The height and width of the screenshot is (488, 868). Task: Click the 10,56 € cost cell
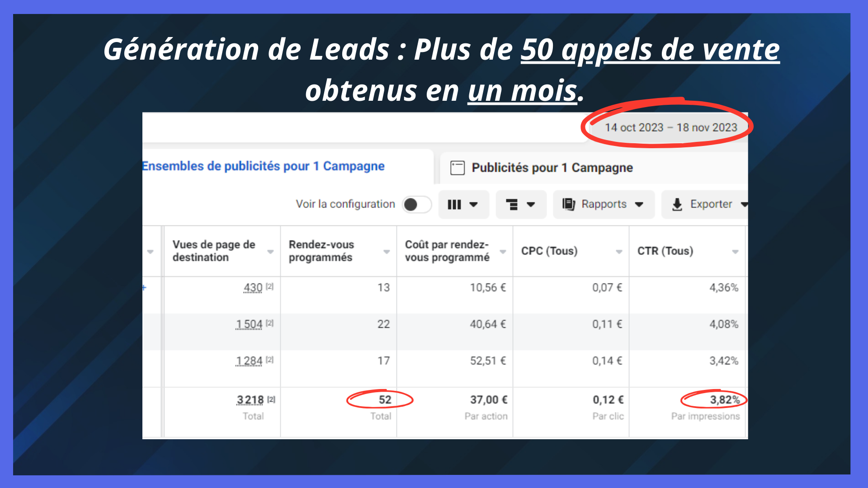click(x=455, y=295)
